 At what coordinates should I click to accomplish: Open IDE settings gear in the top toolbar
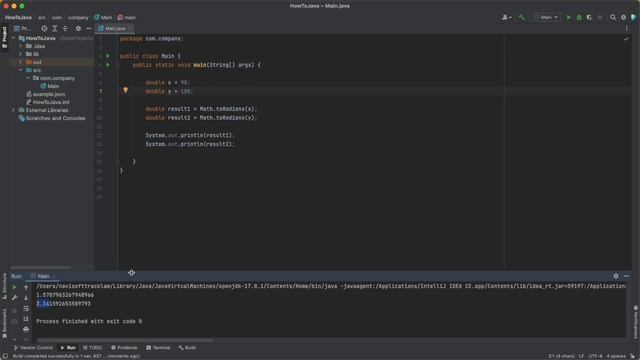pyautogui.click(x=623, y=18)
